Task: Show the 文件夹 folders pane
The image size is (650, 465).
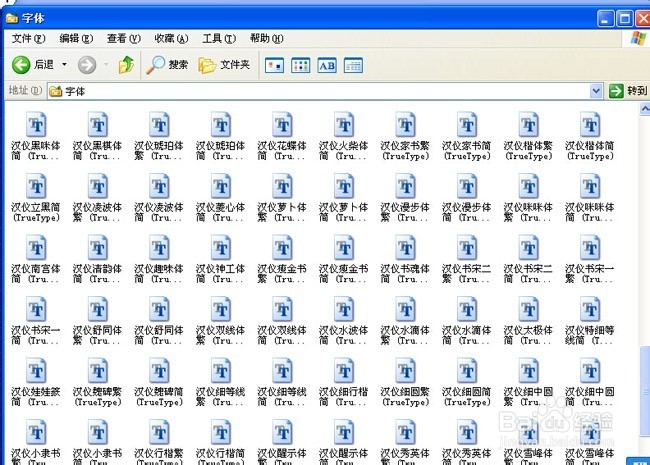Action: tap(224, 65)
